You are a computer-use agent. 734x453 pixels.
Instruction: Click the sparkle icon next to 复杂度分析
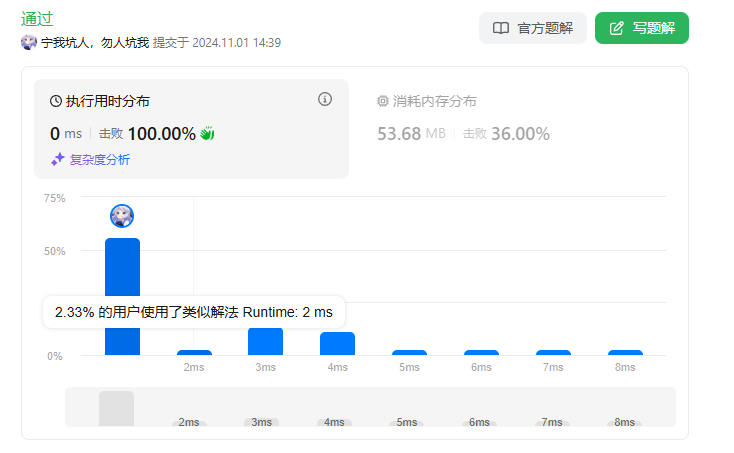coord(58,159)
